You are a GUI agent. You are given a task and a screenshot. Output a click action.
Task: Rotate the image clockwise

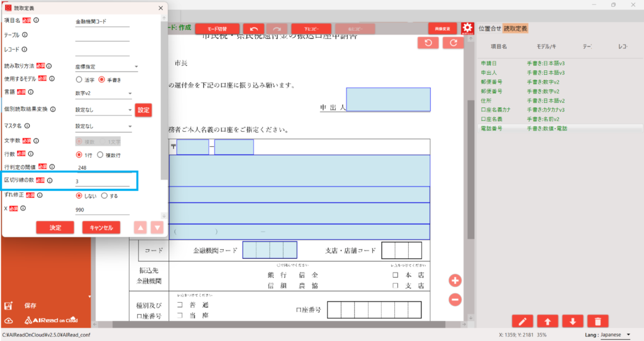pyautogui.click(x=453, y=43)
